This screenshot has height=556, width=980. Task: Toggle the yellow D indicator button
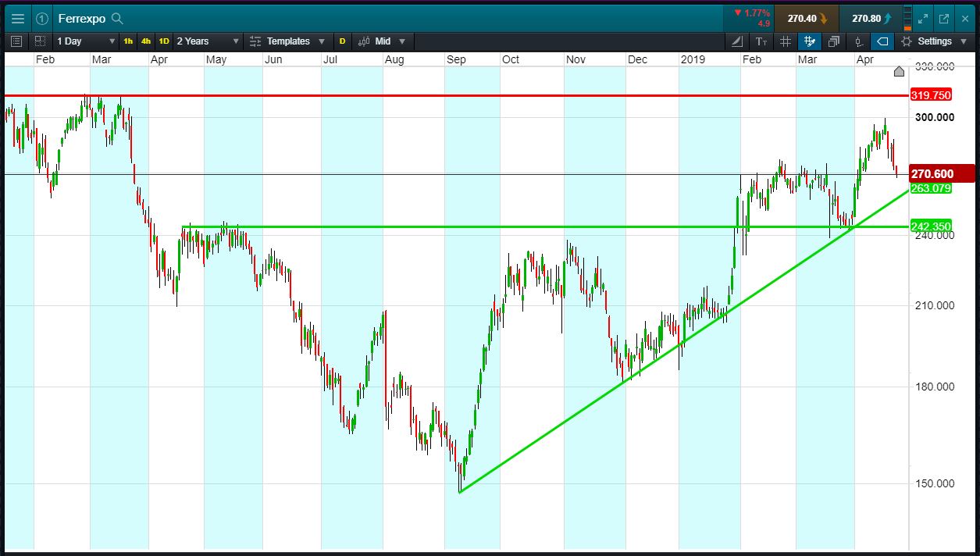click(x=342, y=41)
